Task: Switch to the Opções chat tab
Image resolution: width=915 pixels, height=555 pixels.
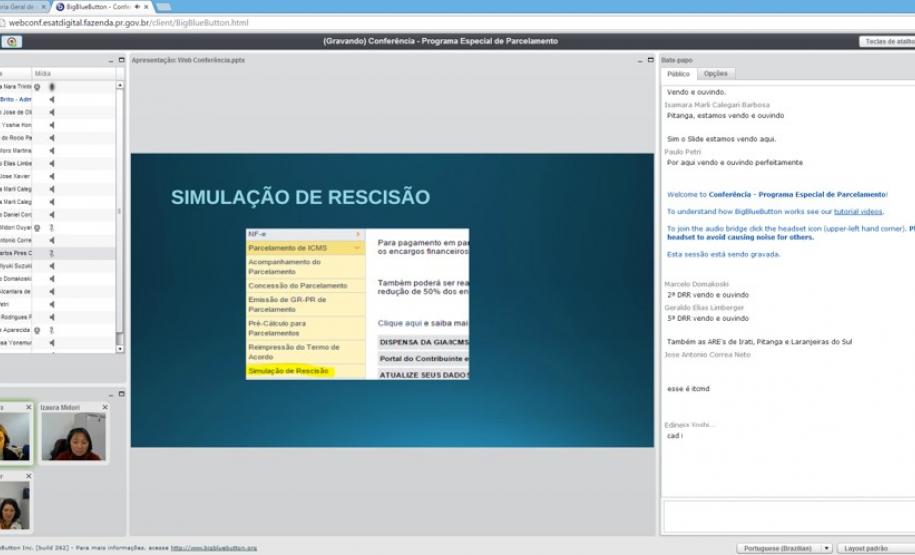Action: [x=715, y=74]
